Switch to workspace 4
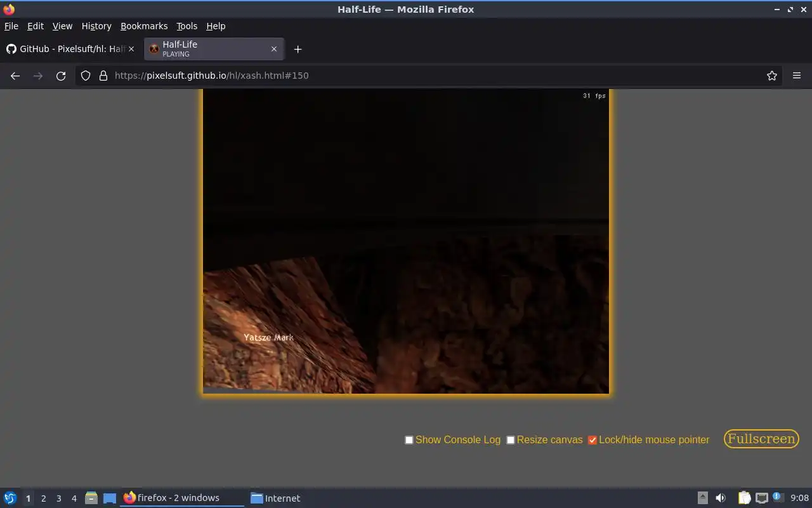 pyautogui.click(x=74, y=498)
